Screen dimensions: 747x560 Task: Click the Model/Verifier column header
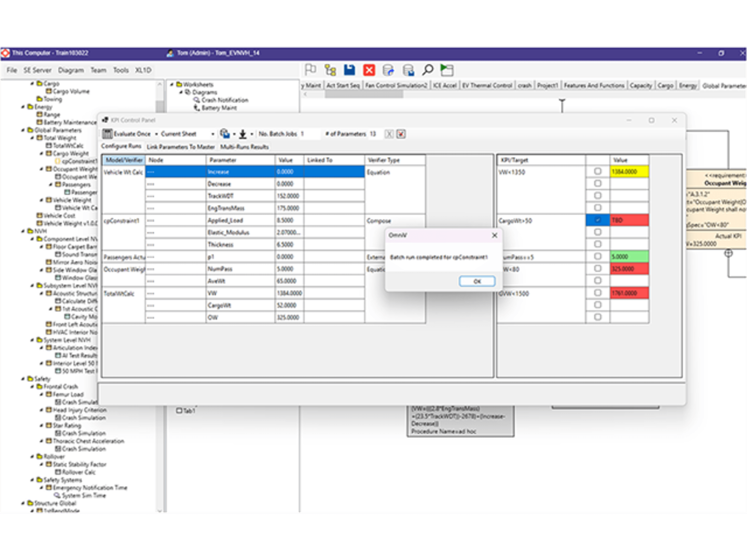(124, 160)
